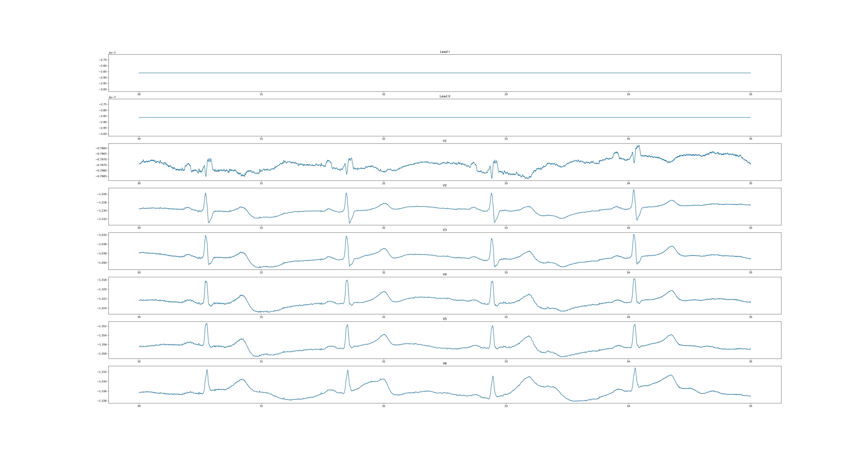Click the y-axis tick -1.230 on the V2 plot

pyautogui.click(x=102, y=211)
